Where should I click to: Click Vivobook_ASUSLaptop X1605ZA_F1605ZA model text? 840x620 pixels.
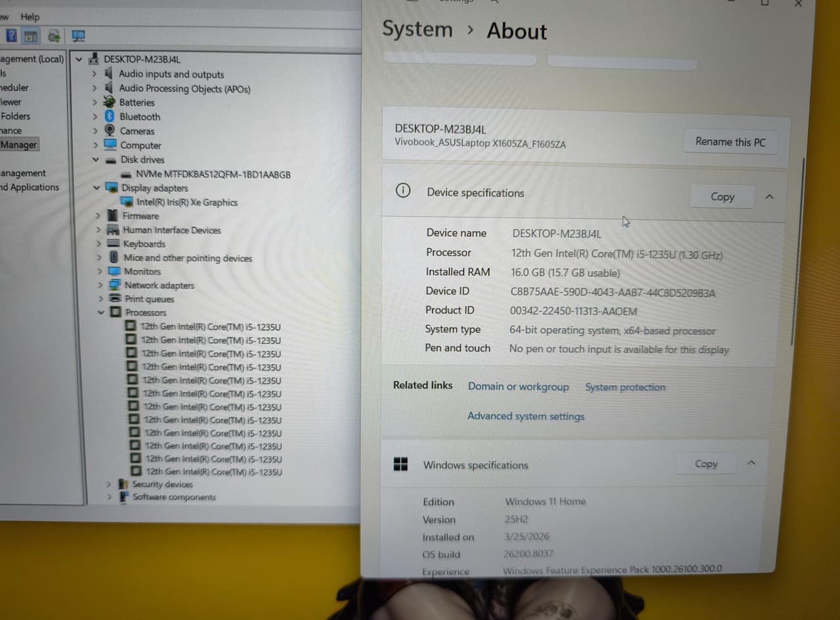pos(480,143)
